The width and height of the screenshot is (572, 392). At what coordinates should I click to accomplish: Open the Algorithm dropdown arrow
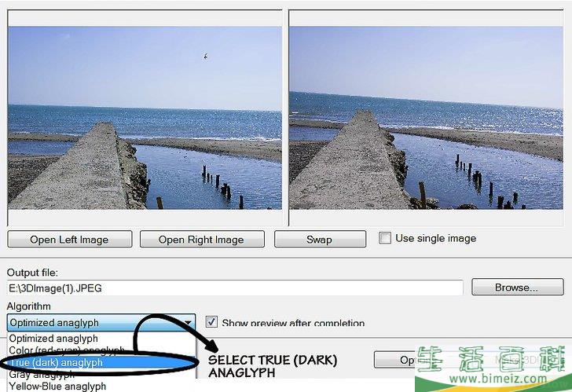point(188,323)
